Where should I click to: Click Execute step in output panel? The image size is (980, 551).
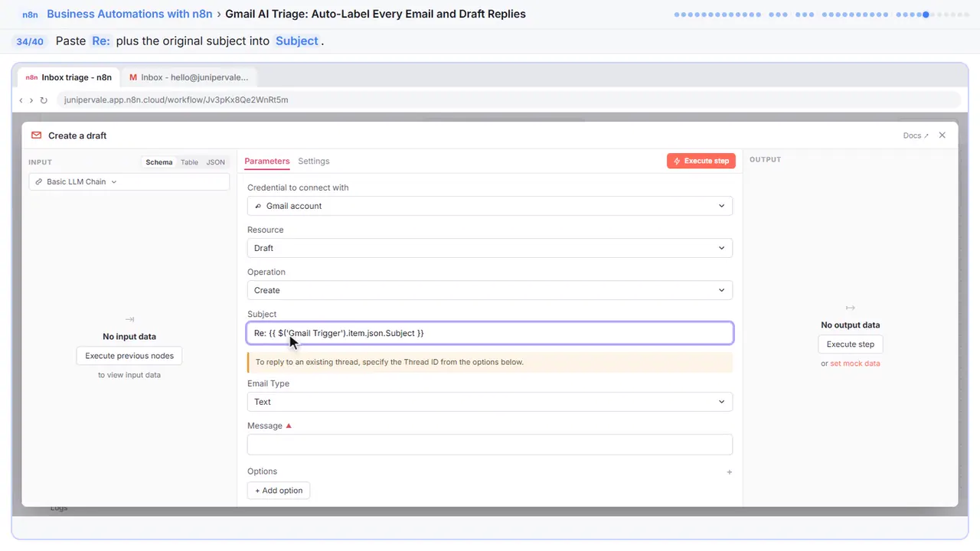pyautogui.click(x=851, y=344)
